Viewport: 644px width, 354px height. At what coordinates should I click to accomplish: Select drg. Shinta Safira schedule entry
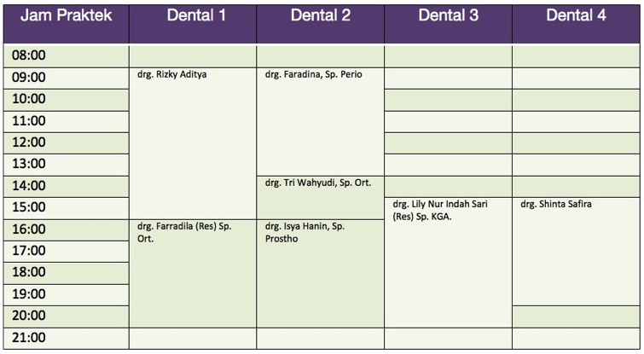555,205
